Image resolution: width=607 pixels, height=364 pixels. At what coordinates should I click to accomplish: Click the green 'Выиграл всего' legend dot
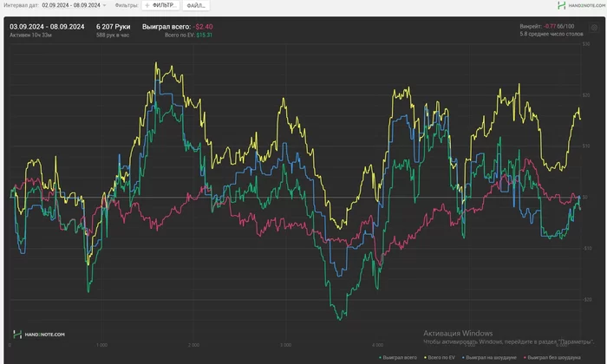pyautogui.click(x=380, y=357)
